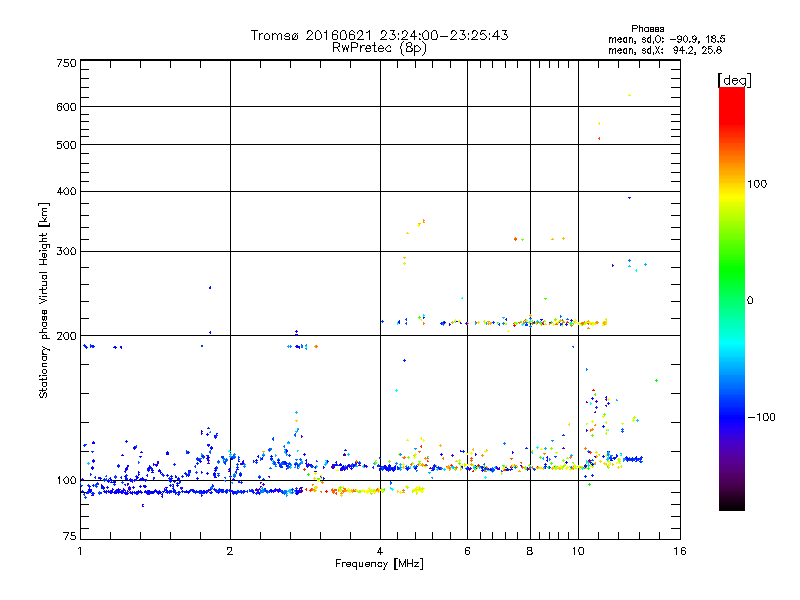Click the colorbar tick label '-100'
800x600 pixels.
[x=762, y=417]
